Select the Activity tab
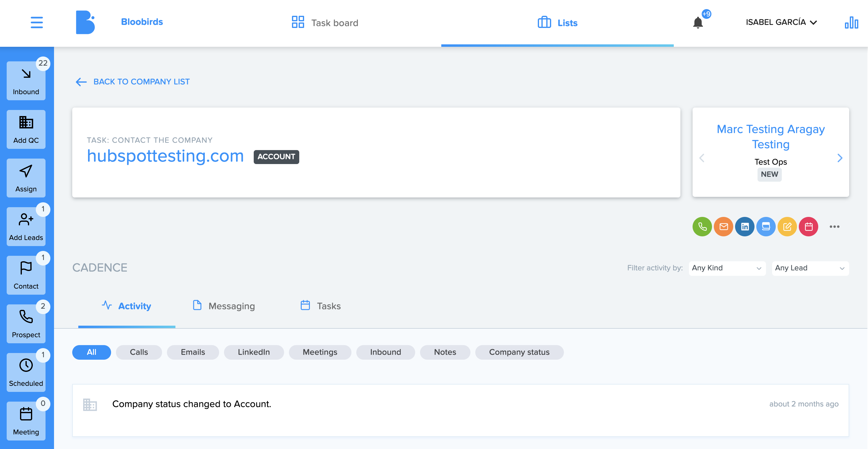Viewport: 868px width, 449px height. [127, 306]
